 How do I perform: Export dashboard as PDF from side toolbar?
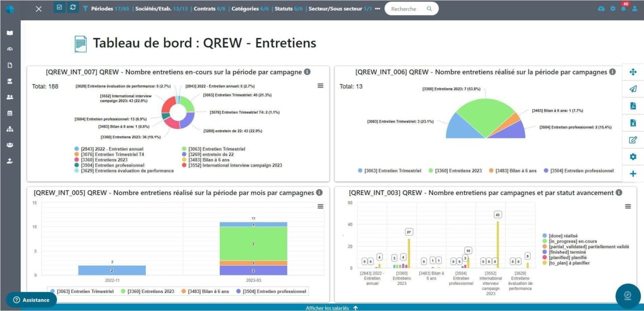click(633, 106)
